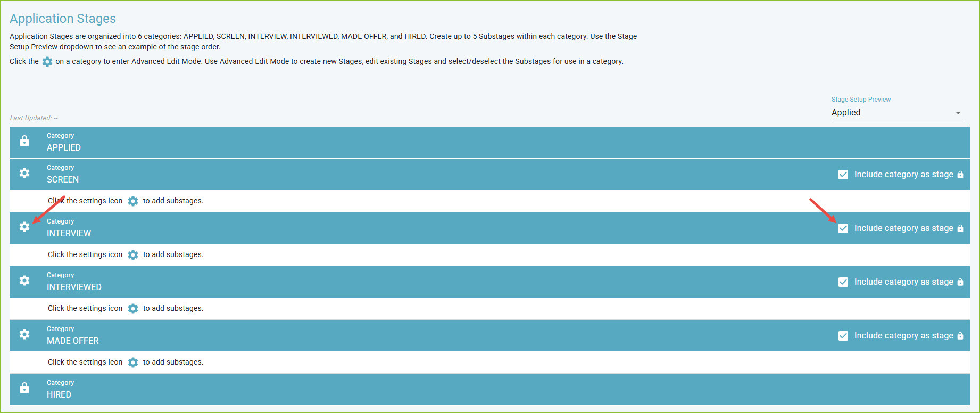The height and width of the screenshot is (413, 980).
Task: Toggle Include category as stage for SCREEN
Action: tap(843, 175)
